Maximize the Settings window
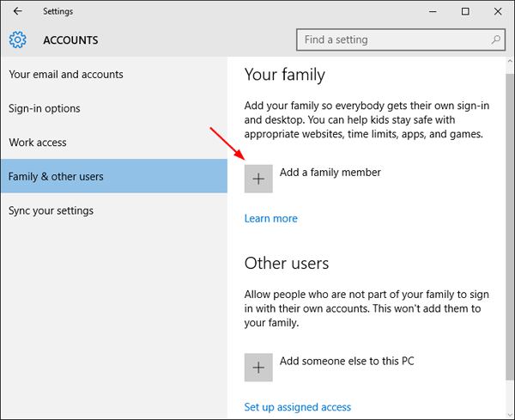Screen dimensions: 515x420 (464, 11)
